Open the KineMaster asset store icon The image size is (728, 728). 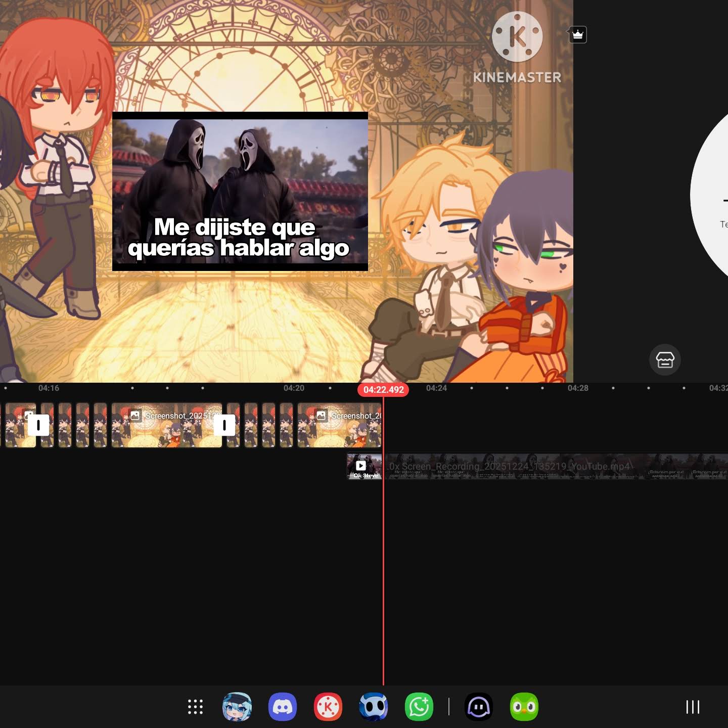[665, 359]
